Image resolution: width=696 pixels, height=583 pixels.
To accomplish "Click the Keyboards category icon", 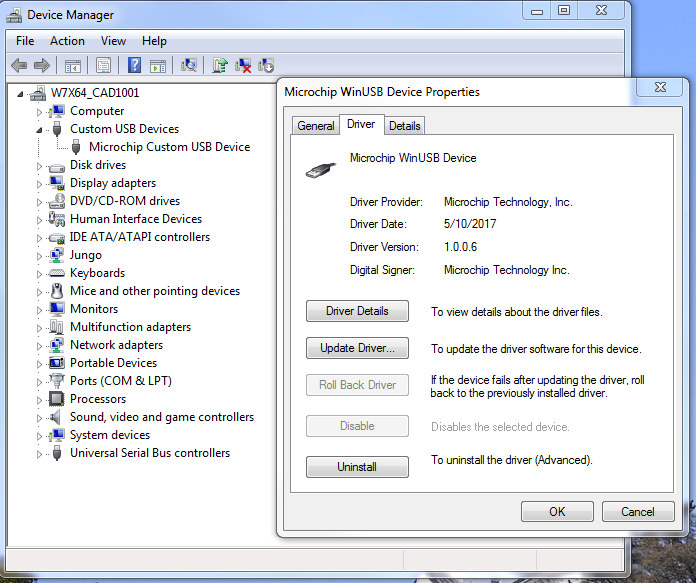I will [57, 273].
